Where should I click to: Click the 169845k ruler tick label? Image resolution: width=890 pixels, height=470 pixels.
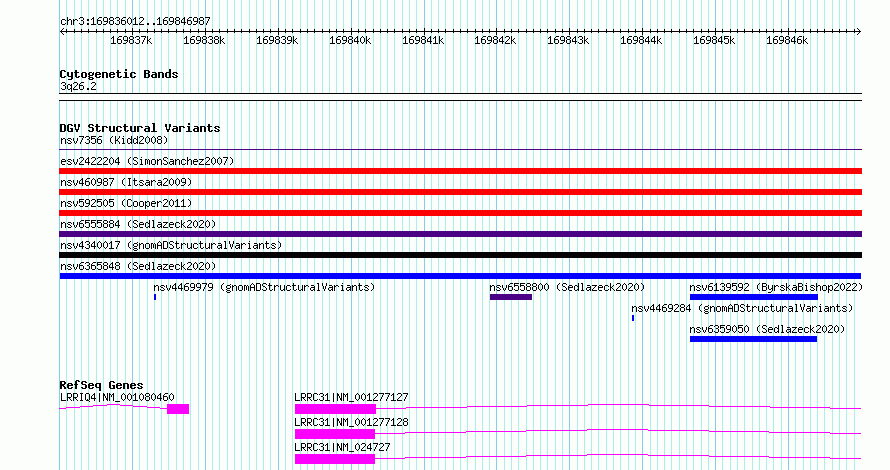pos(714,40)
